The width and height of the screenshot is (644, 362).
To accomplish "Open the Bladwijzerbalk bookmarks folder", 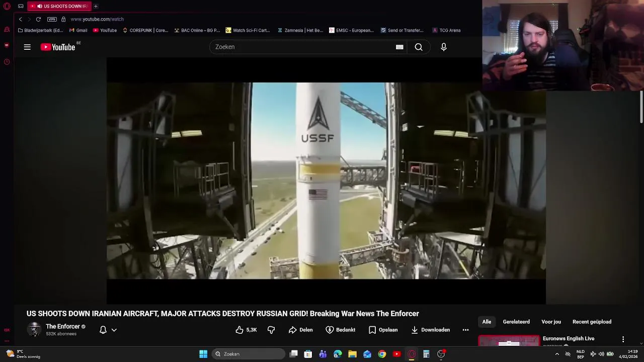I will [x=40, y=30].
